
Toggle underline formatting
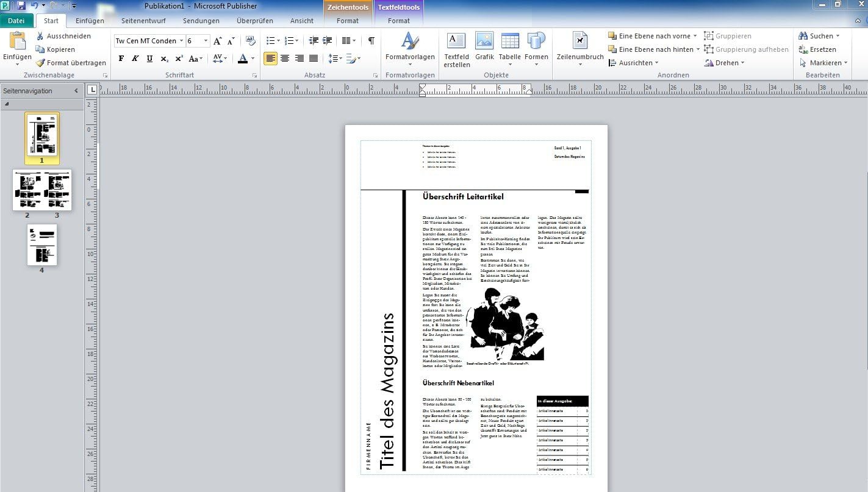[x=149, y=59]
